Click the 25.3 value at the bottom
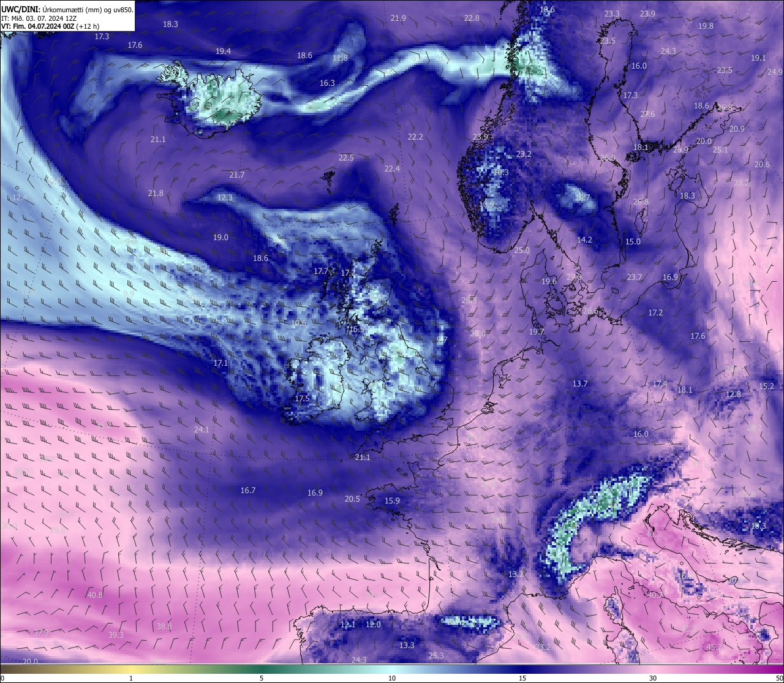Screen dimensions: 784x683 [436, 656]
